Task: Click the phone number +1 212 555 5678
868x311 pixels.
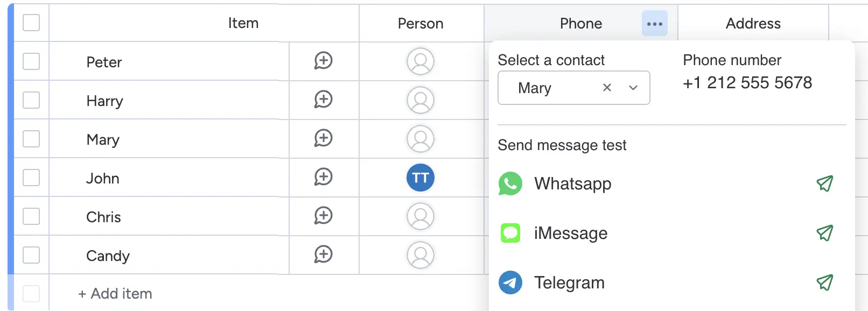Action: (x=748, y=83)
